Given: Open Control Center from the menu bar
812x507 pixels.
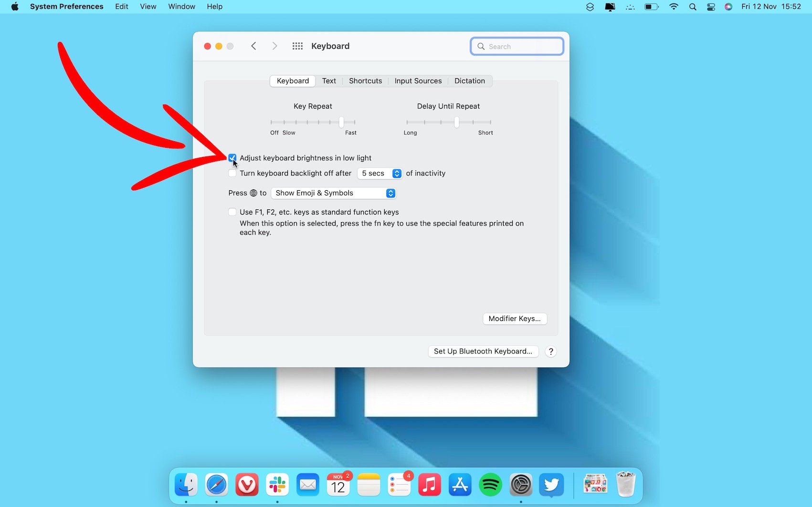Looking at the screenshot, I should pyautogui.click(x=711, y=7).
